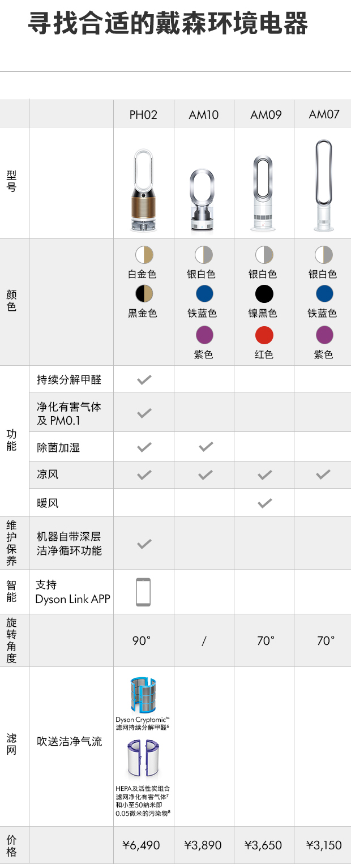Select the PH02 purifier humidifier product image
This screenshot has height=868, width=351.
tap(143, 190)
